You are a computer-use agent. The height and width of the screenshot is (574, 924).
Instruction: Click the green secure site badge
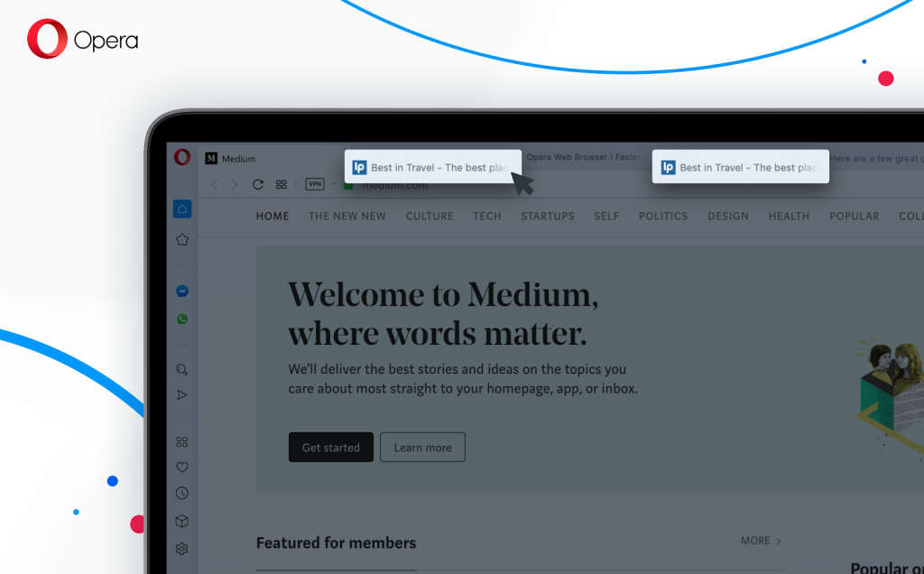(x=348, y=186)
